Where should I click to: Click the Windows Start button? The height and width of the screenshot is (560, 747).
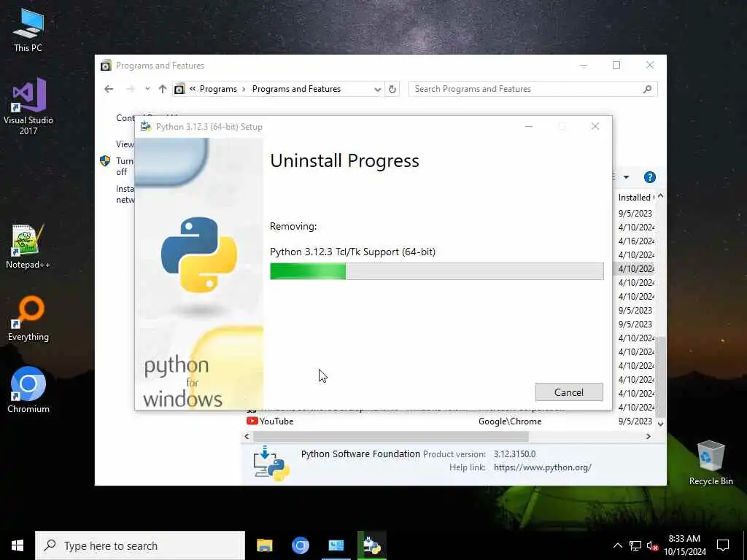(18, 545)
